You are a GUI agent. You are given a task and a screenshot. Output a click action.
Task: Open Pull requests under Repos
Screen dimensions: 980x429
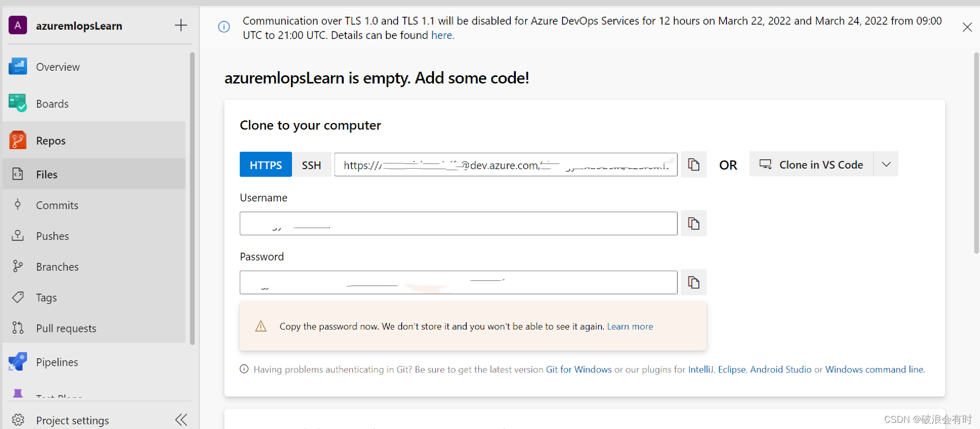pos(66,329)
